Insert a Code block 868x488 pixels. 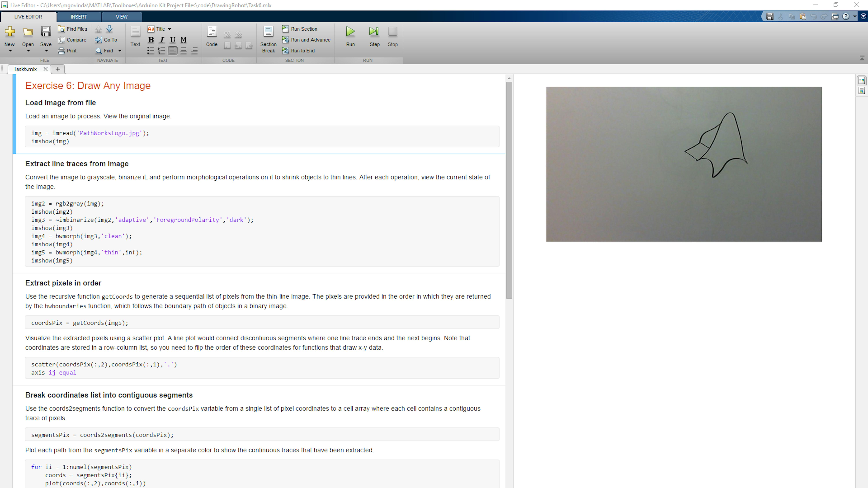pos(212,36)
